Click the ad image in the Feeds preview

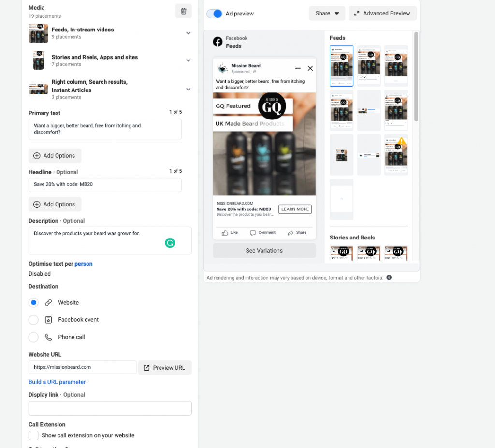[264, 144]
